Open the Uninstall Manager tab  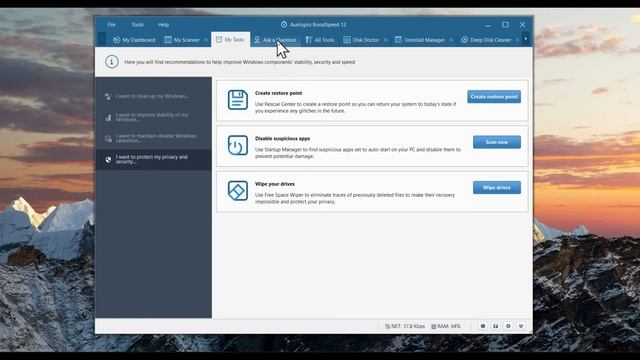(420, 40)
